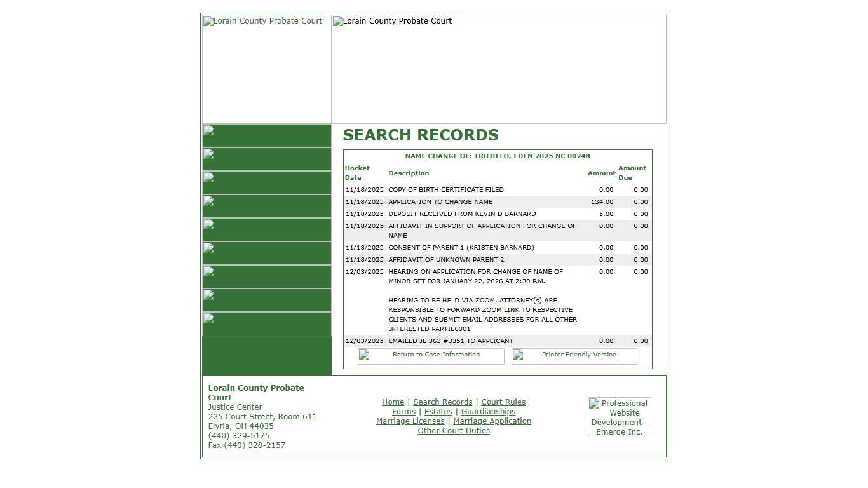868x488 pixels.
Task: Click the third green sidebar menu icon
Action: pos(207,178)
